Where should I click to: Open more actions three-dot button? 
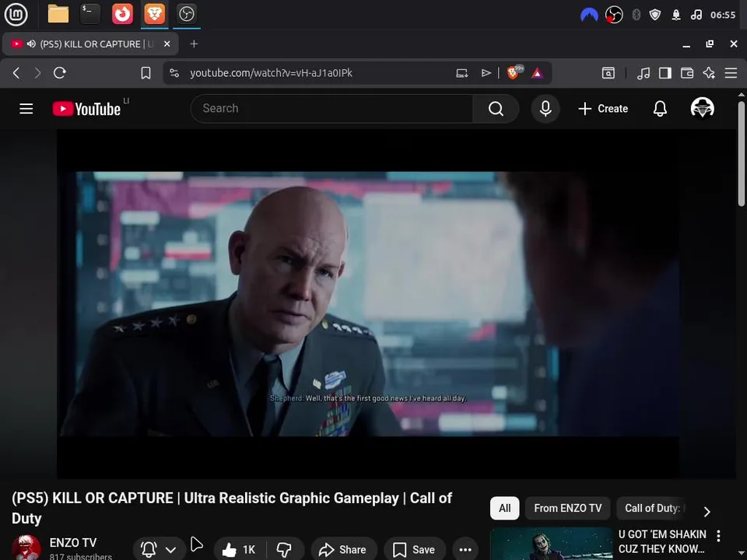pyautogui.click(x=465, y=550)
